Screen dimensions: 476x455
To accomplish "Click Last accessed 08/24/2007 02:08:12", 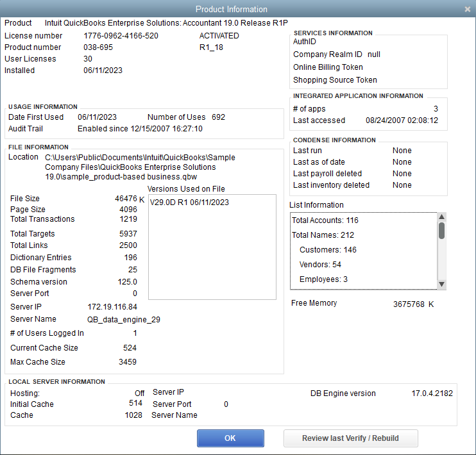I will 402,120.
